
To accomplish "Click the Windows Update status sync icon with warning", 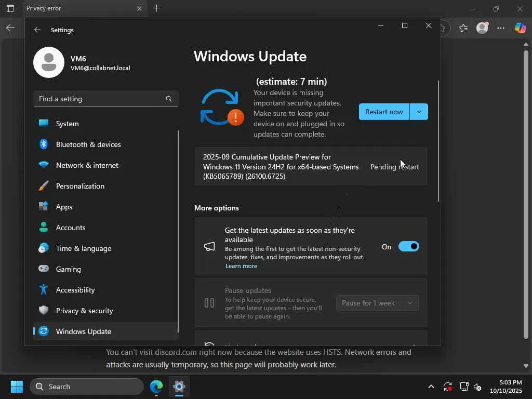I will click(x=222, y=107).
